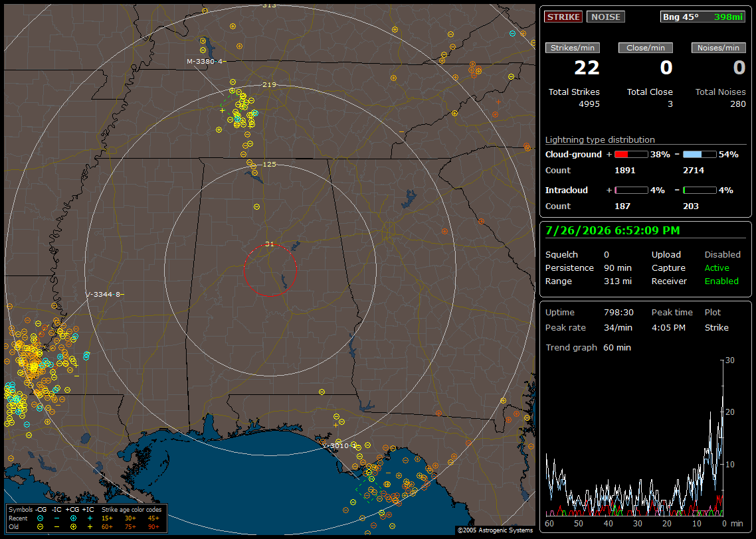Click the lone strike symbol below the 125 label
The image size is (756, 539).
pyautogui.click(x=256, y=206)
